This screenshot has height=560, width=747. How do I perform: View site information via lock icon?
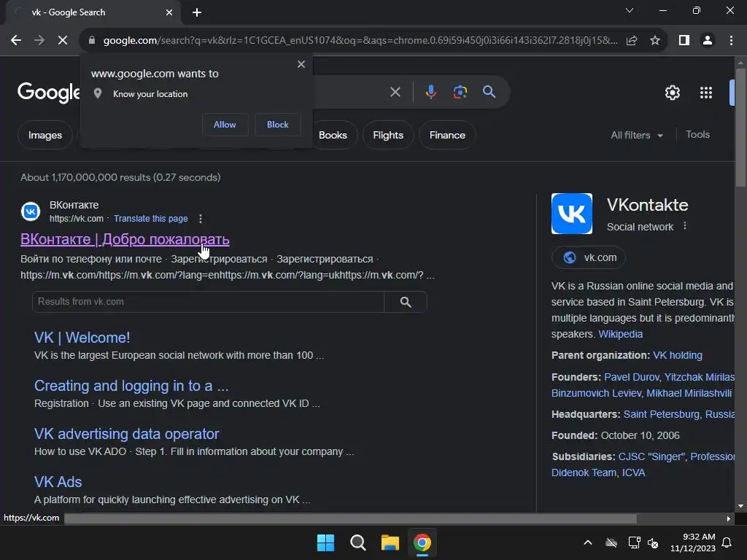pos(92,41)
